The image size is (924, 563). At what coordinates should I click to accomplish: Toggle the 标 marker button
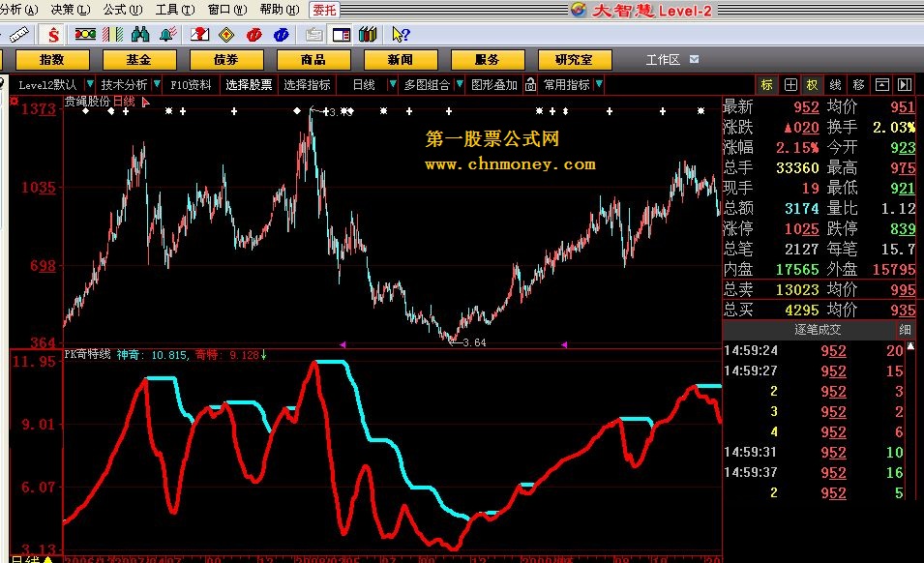[766, 85]
